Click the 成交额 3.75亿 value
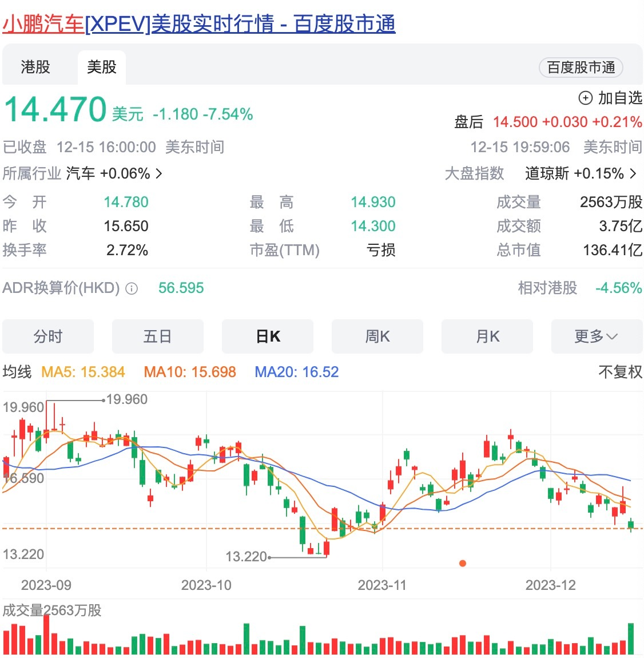The image size is (644, 658). coord(621,226)
